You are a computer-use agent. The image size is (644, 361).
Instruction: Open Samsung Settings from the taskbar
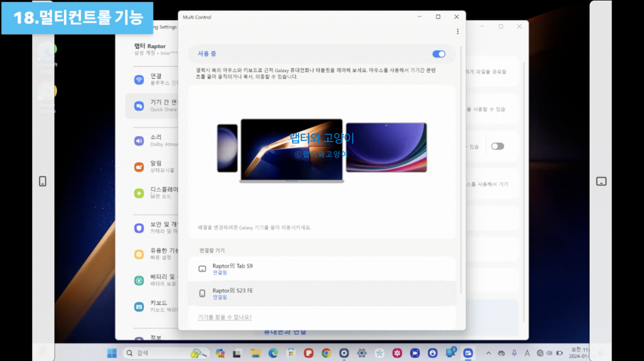(x=344, y=353)
